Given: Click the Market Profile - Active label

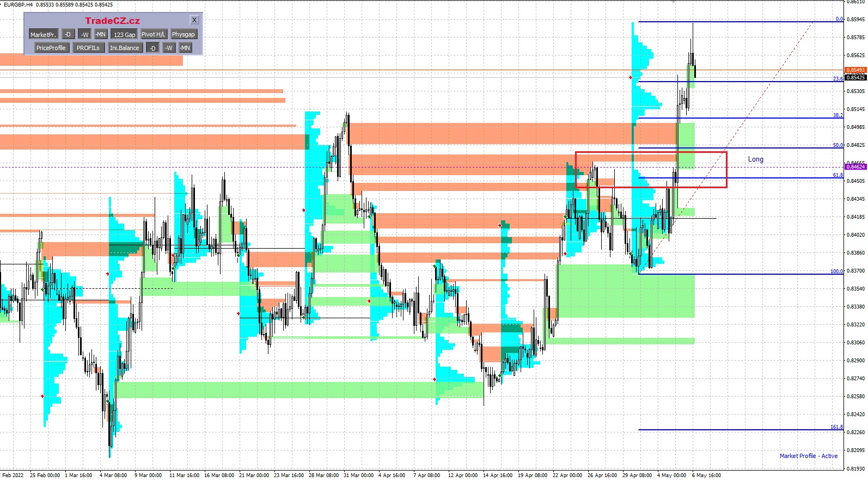Looking at the screenshot, I should (808, 456).
